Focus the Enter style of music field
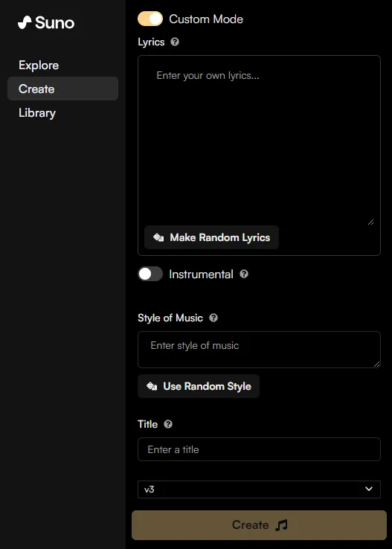The width and height of the screenshot is (392, 549). coord(259,350)
